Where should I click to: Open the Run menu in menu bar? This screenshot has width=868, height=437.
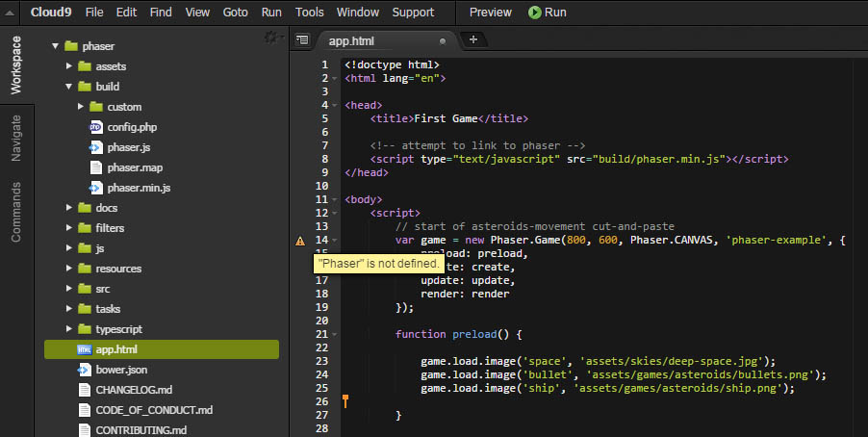point(271,13)
